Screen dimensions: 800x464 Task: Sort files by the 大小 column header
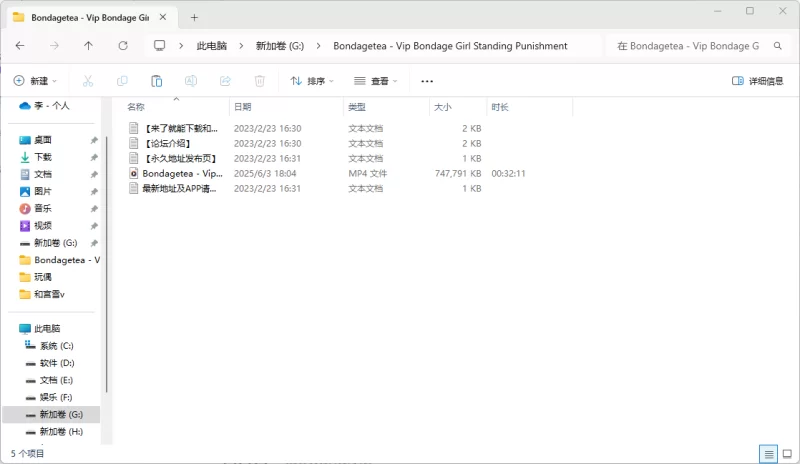[x=443, y=106]
